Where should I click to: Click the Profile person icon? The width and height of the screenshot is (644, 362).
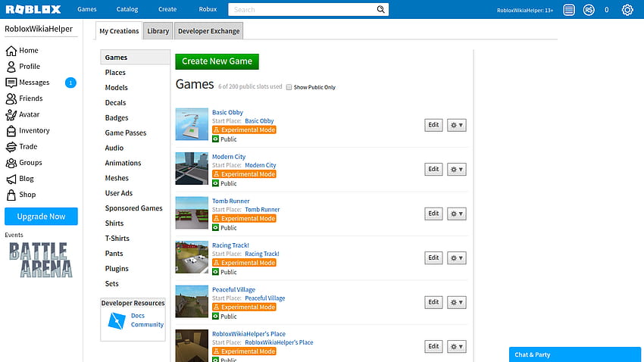11,67
